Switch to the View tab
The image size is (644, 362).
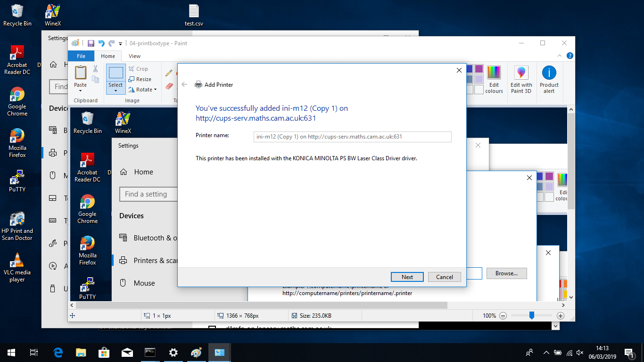click(x=134, y=56)
